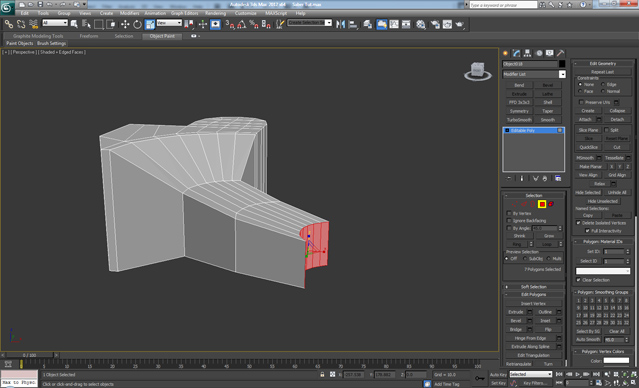
Task: Open the Material Editor icon
Action: coord(421,24)
